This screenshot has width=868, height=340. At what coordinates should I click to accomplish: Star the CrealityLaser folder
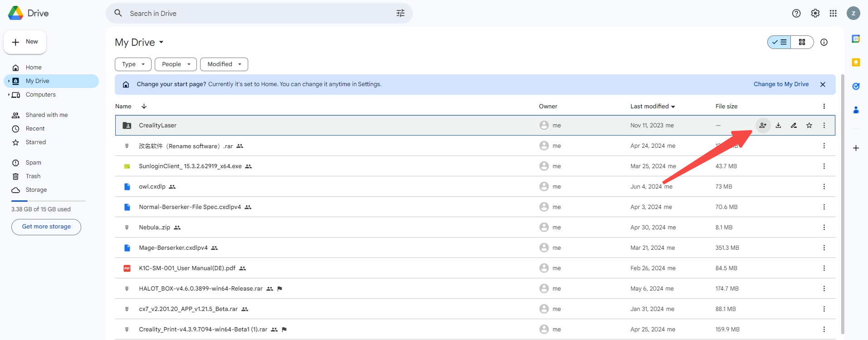[x=809, y=125]
